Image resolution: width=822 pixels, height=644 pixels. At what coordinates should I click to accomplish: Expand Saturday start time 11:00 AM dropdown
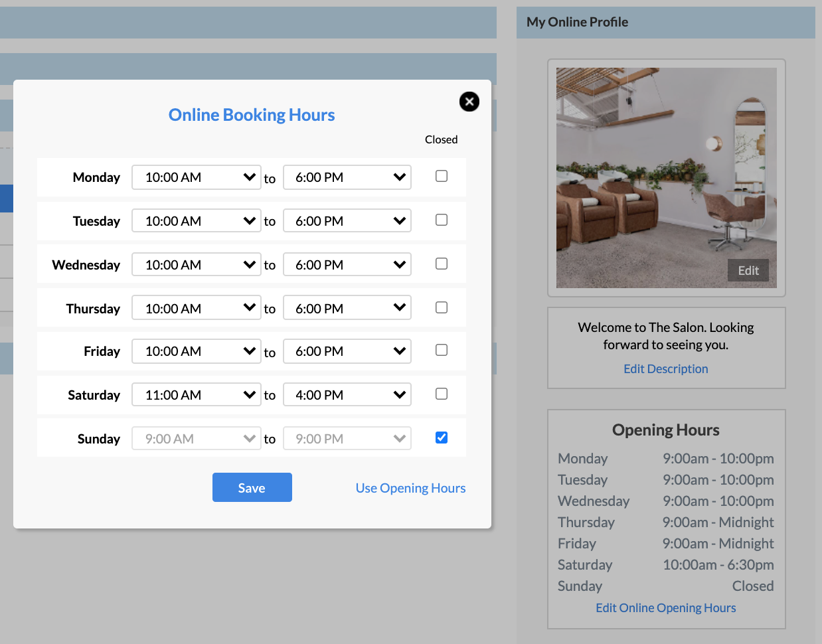(197, 395)
